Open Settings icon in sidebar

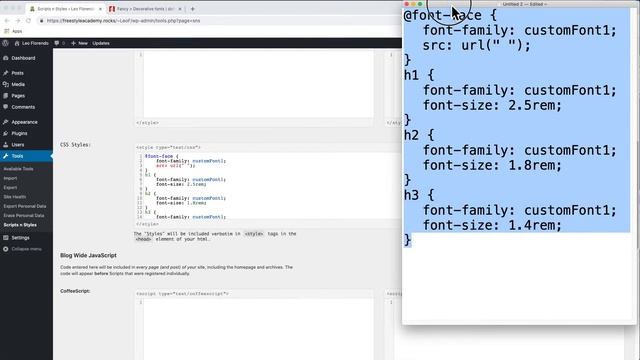(6, 238)
